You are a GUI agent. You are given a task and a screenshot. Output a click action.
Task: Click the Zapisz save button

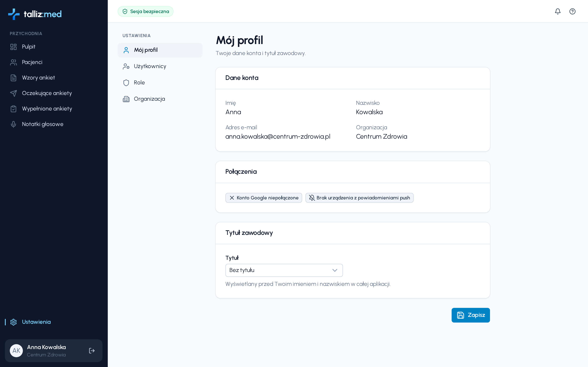click(471, 315)
